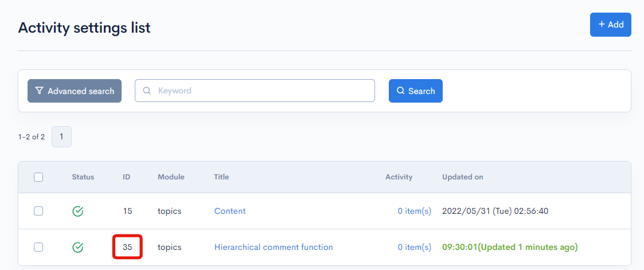644x270 pixels.
Task: Tick the select-all checkbox in table header
Action: pos(38,177)
